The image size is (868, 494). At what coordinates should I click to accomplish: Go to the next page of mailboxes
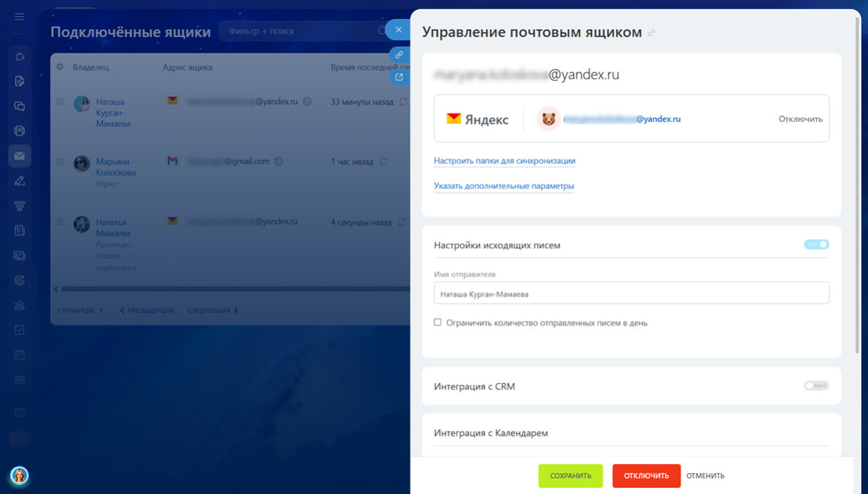click(x=212, y=310)
